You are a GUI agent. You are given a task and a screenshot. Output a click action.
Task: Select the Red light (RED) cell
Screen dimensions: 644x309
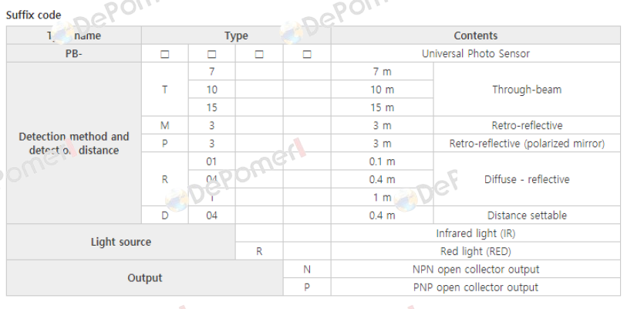click(476, 251)
